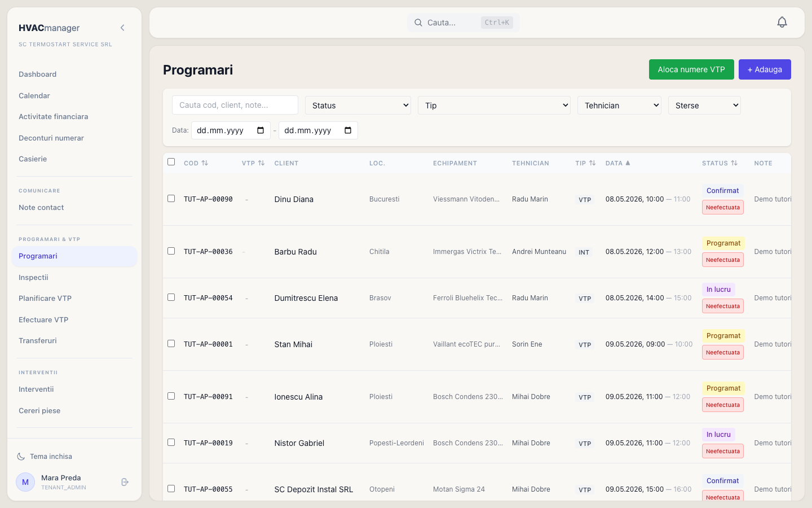Open Interventii page
The image size is (812, 508).
click(x=36, y=389)
